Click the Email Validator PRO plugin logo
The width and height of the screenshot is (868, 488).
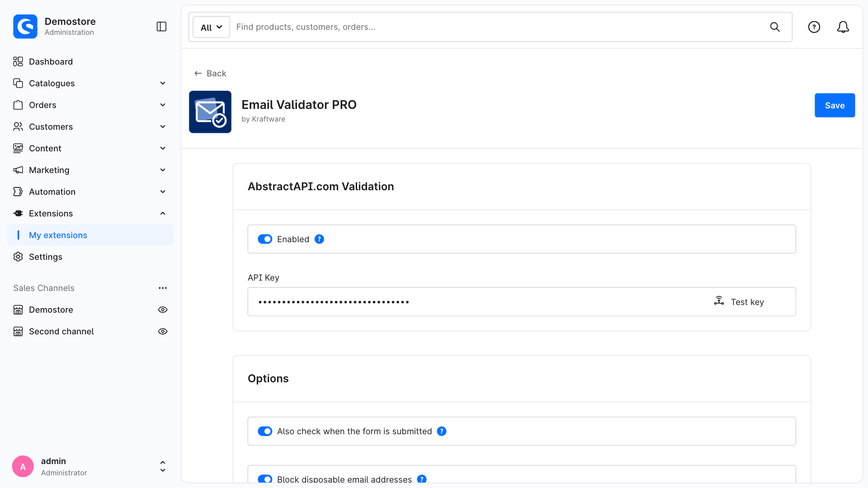[210, 112]
